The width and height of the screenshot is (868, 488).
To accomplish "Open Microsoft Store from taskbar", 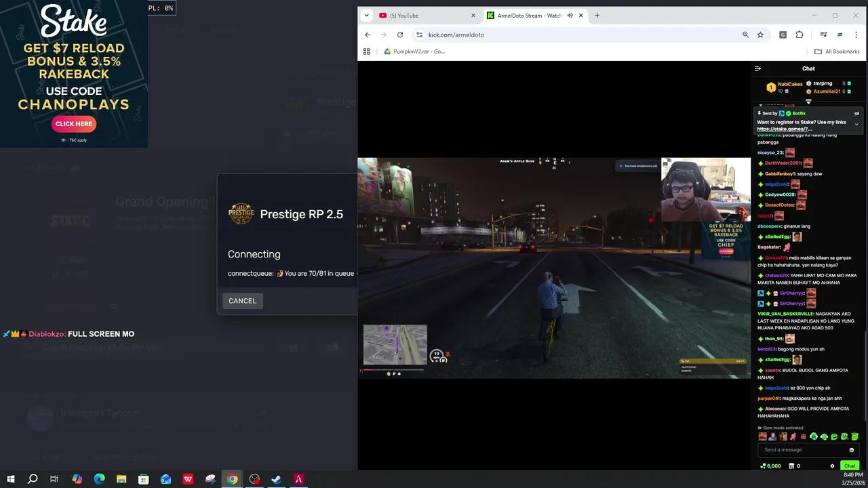I will point(144,479).
